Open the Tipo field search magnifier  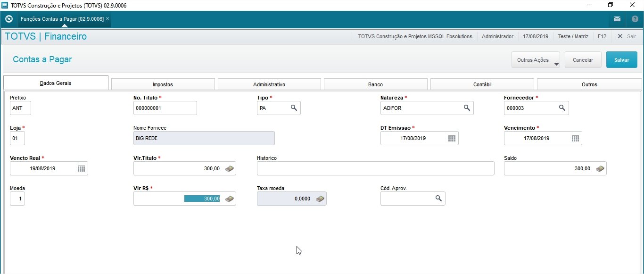coord(294,108)
